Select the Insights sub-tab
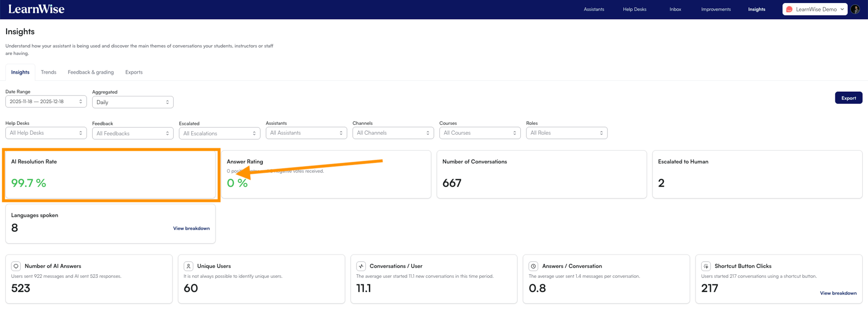The image size is (868, 310). [x=20, y=72]
